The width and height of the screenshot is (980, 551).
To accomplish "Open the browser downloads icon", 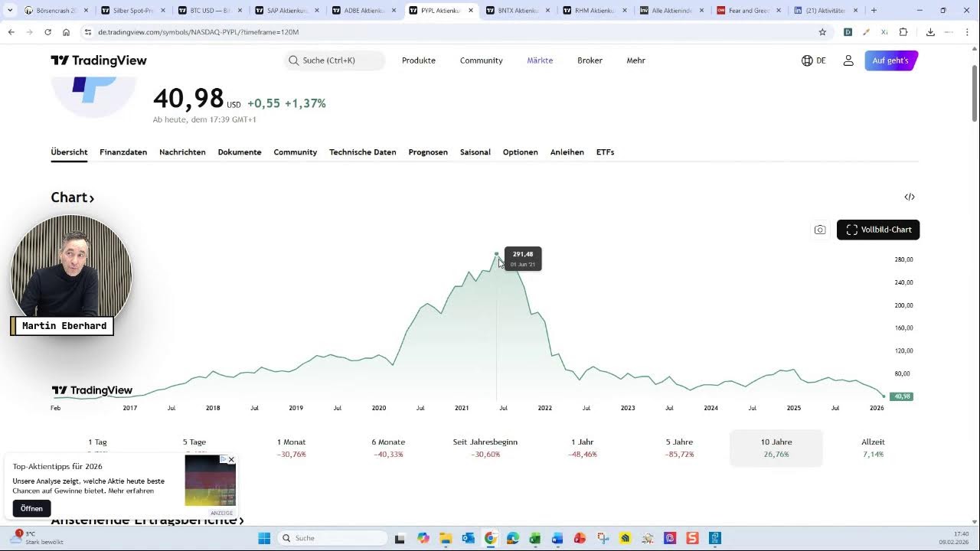I will (x=930, y=32).
